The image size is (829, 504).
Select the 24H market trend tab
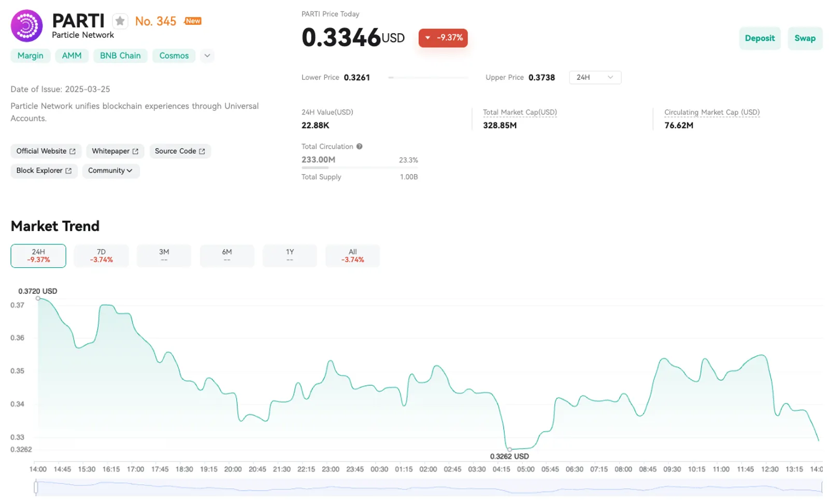coord(38,256)
